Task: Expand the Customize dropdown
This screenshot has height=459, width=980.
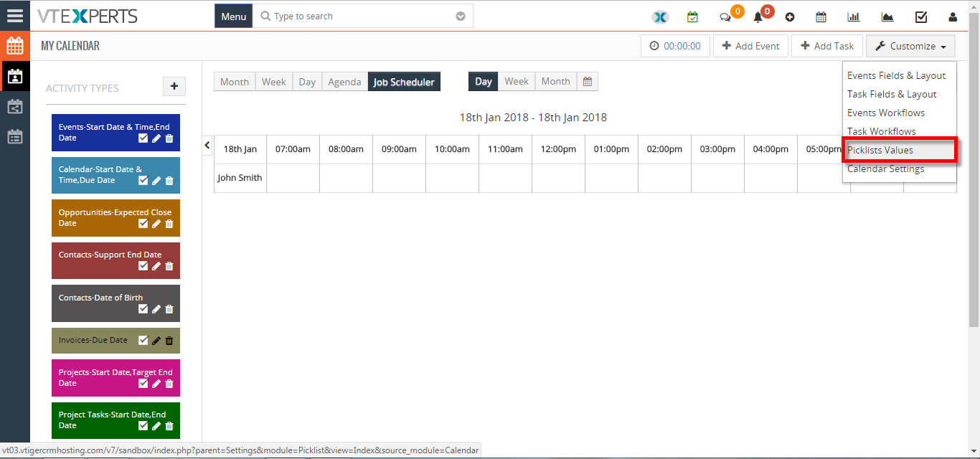Action: pos(910,46)
